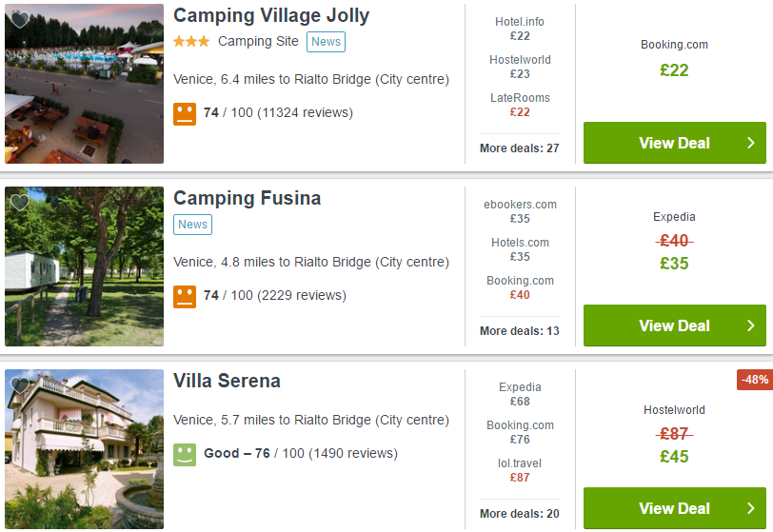This screenshot has height=532, width=773.
Task: Save Villa Serena using heart icon
Action: pos(20,385)
